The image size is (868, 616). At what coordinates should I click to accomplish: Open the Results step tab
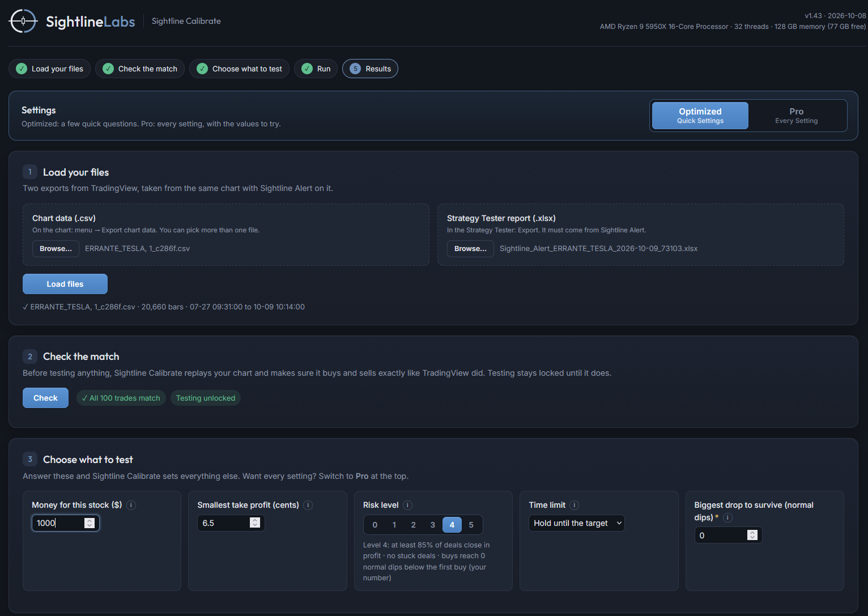pyautogui.click(x=371, y=69)
